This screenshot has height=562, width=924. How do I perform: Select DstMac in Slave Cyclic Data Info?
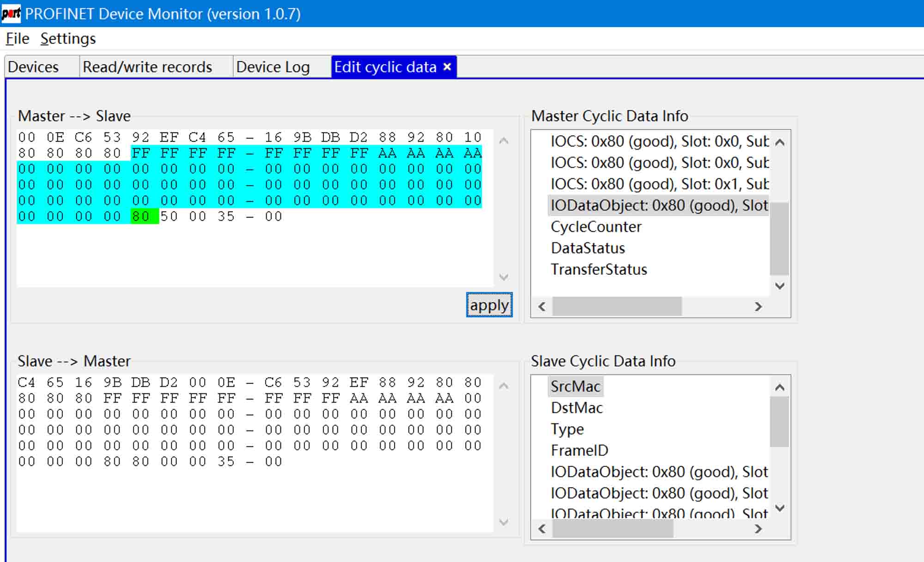click(577, 408)
